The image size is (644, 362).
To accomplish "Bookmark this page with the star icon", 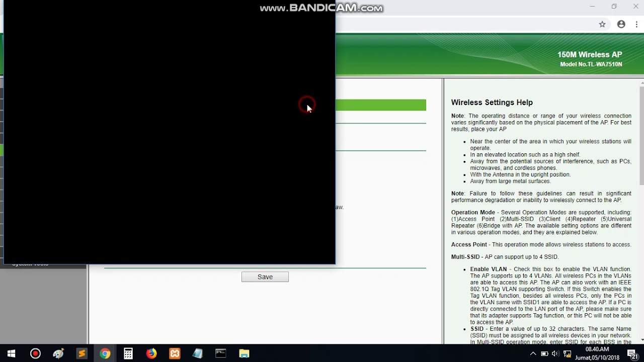I will (602, 24).
